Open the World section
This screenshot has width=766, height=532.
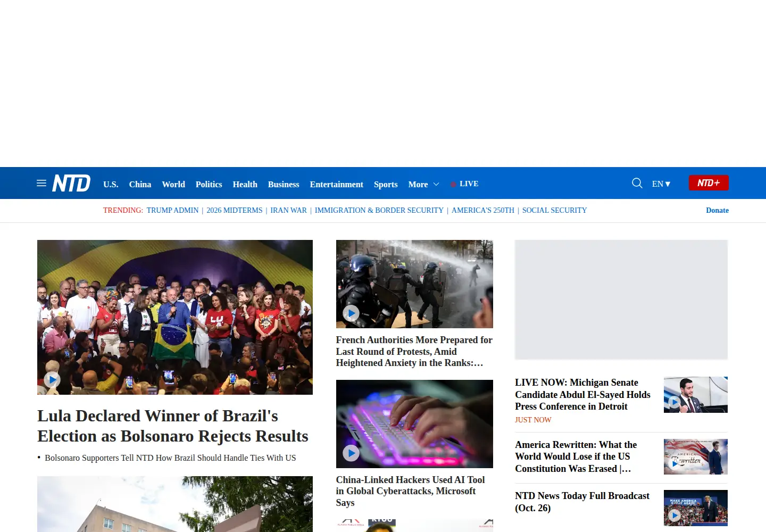coord(173,184)
